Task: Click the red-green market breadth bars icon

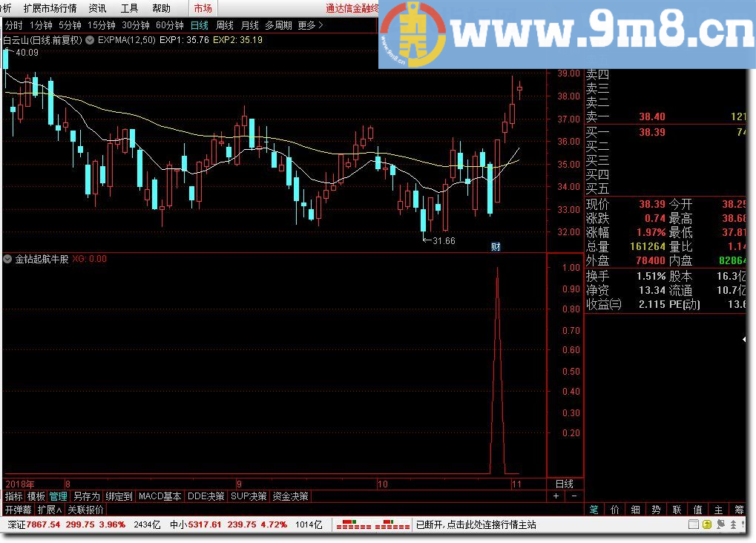Action: [x=372, y=524]
